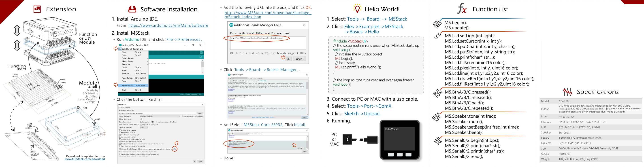
Task: Toggle Verify code after upload
Action: coord(120,135)
